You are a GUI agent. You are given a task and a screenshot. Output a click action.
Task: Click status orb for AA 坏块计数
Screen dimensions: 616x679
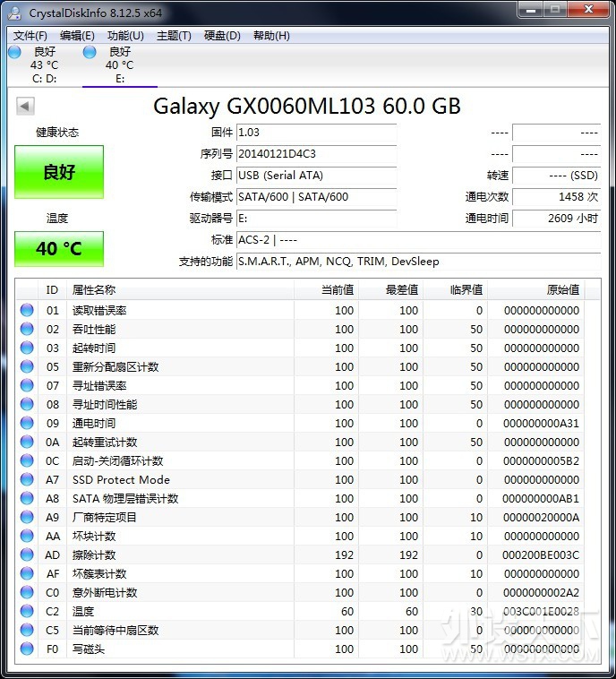[x=27, y=536]
